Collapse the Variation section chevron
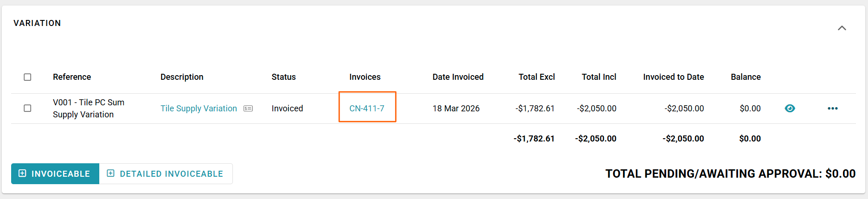 [x=842, y=28]
